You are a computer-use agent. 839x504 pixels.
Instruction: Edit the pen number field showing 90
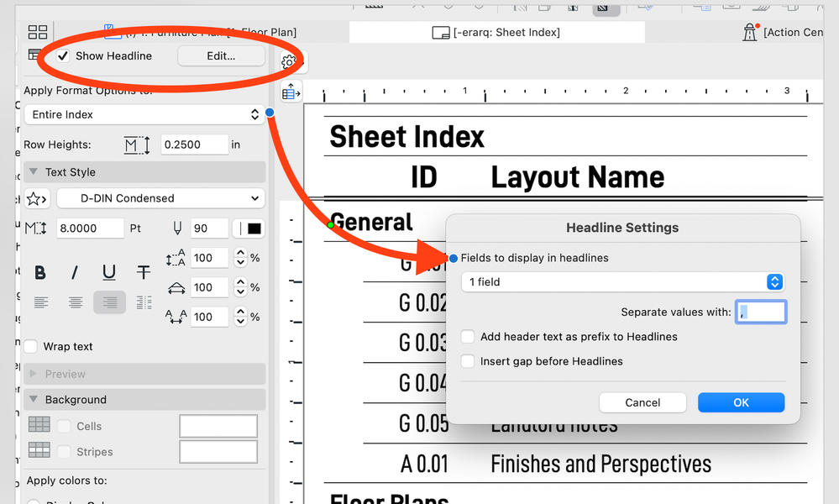[x=209, y=228]
